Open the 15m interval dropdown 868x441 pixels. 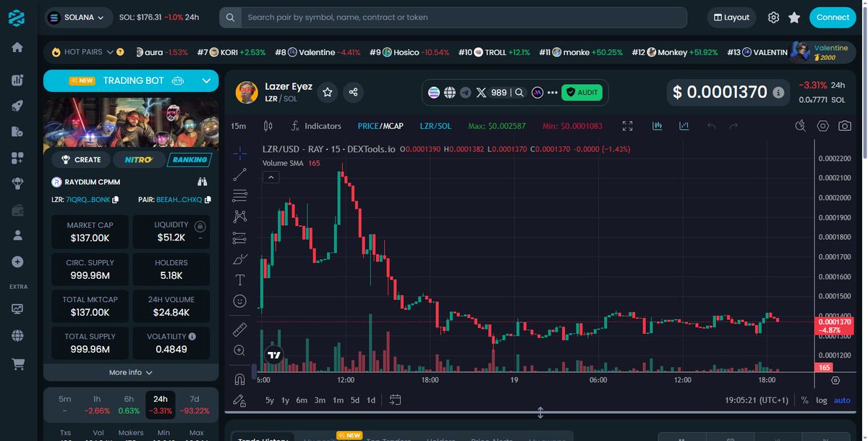(238, 126)
